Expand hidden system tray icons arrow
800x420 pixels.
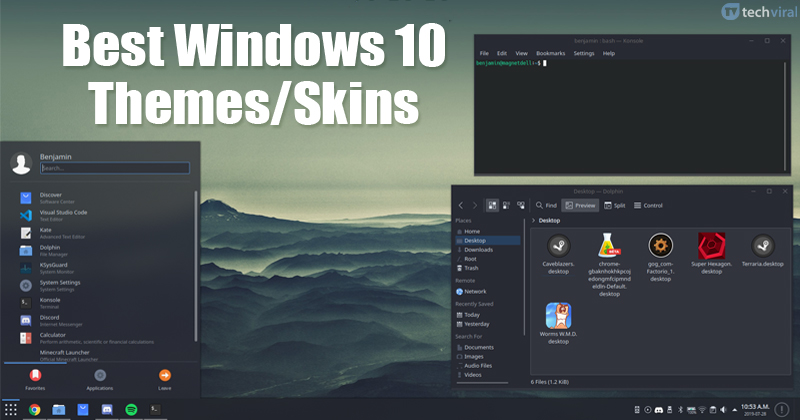(x=735, y=410)
